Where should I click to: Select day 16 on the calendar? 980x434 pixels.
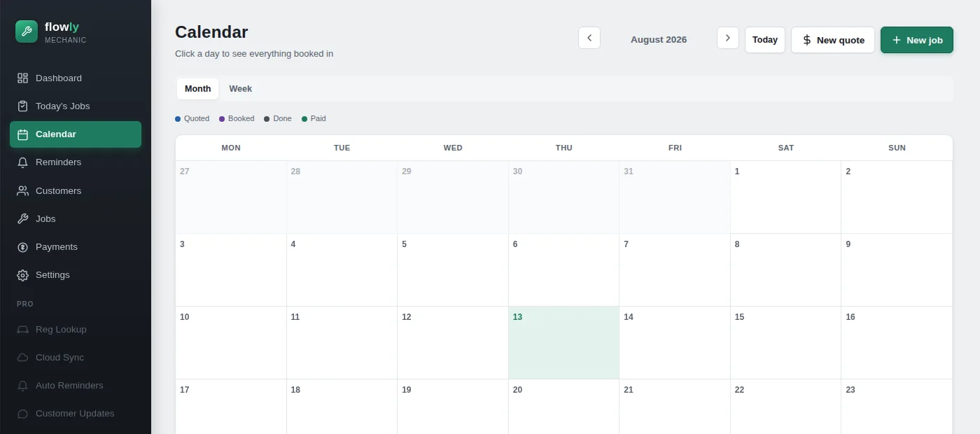tap(897, 342)
